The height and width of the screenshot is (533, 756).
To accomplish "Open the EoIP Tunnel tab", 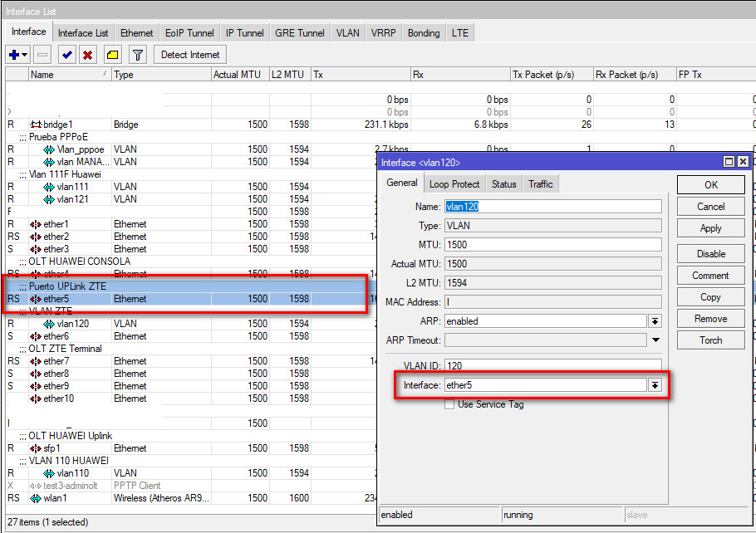I will (x=189, y=33).
